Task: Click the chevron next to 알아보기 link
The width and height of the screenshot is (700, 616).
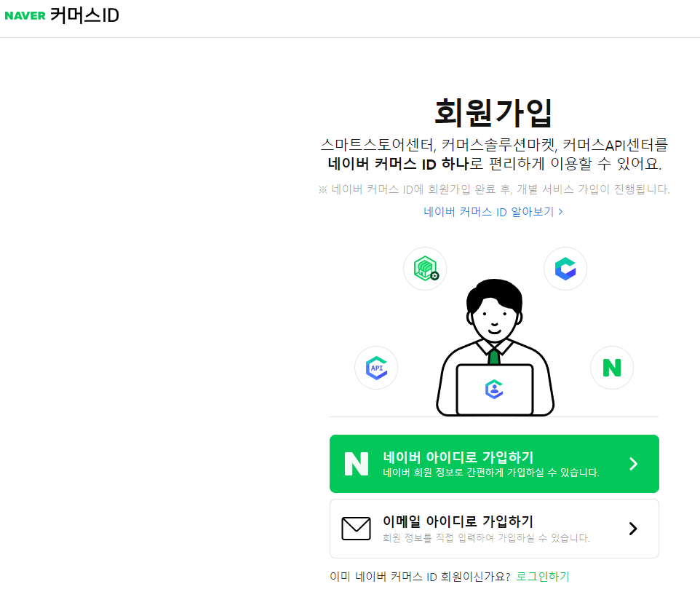Action: tap(560, 212)
